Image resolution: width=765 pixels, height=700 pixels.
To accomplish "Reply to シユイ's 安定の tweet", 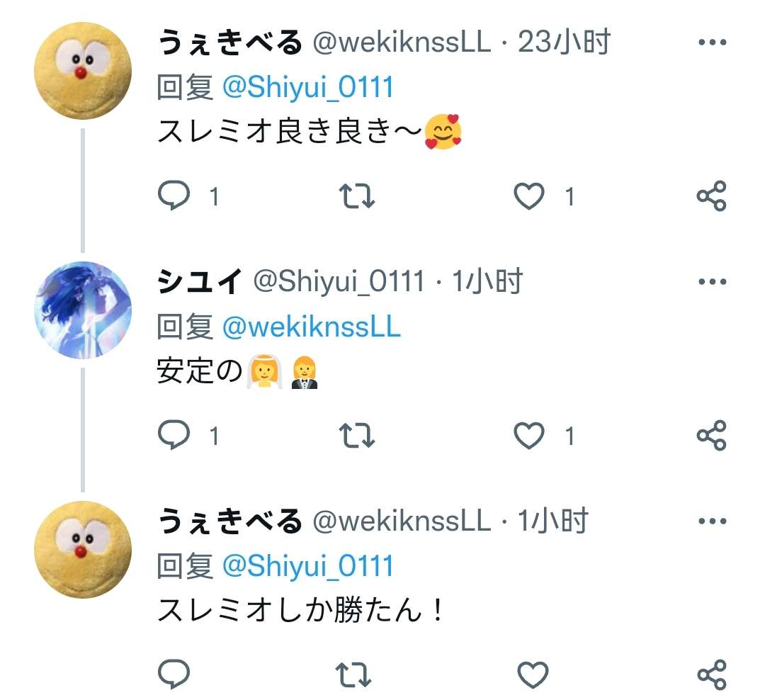I will 174,434.
